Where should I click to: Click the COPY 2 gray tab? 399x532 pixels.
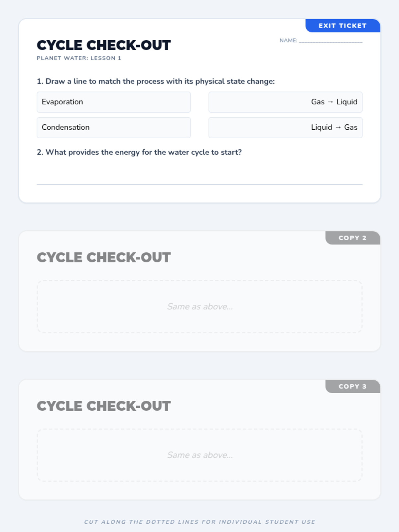pyautogui.click(x=352, y=238)
